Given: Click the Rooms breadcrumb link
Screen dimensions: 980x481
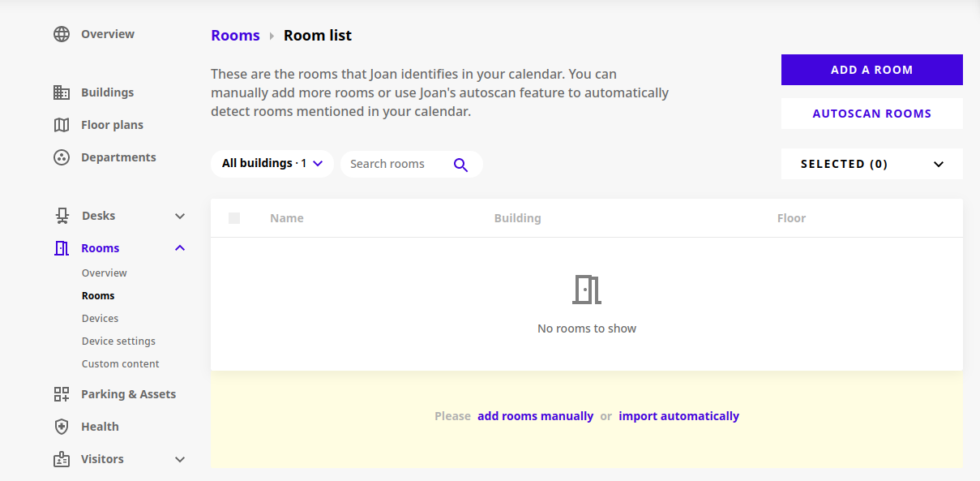Looking at the screenshot, I should 235,36.
